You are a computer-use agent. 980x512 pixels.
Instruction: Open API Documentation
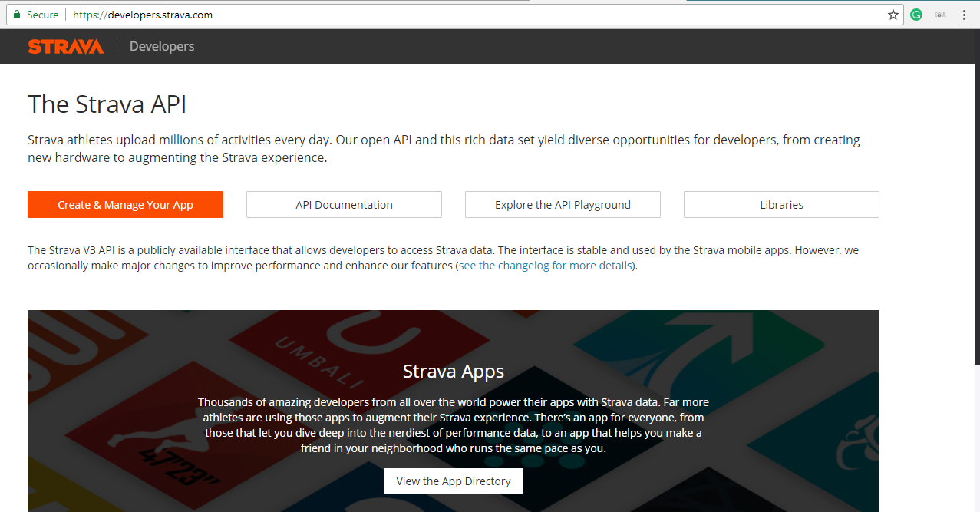[344, 205]
